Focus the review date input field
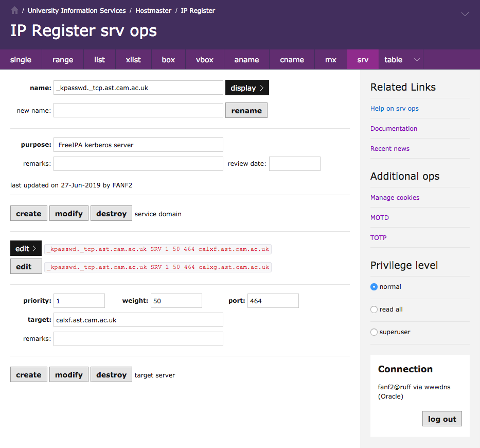This screenshot has height=448, width=480. (x=294, y=164)
